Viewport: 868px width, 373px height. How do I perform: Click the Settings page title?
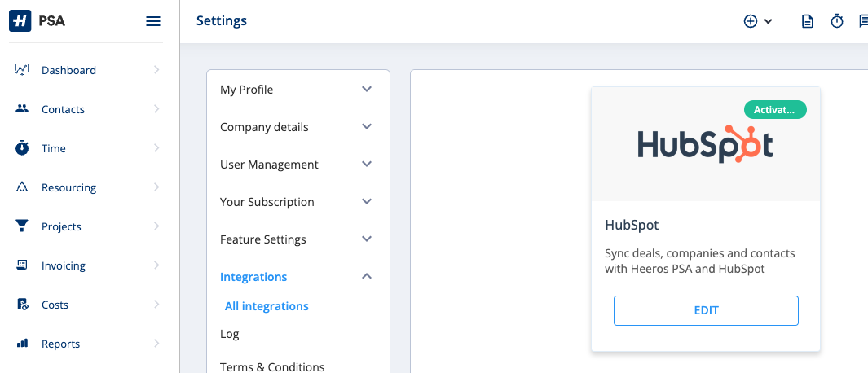pyautogui.click(x=222, y=21)
